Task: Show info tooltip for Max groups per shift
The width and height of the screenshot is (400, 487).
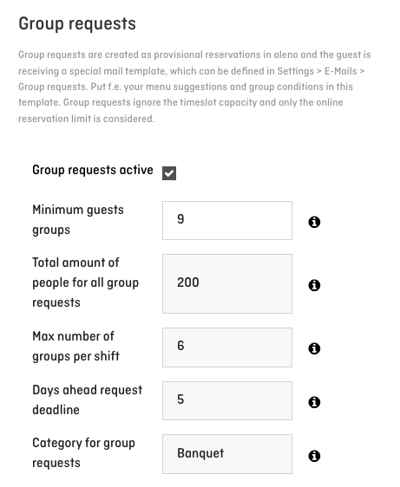Action: point(314,349)
